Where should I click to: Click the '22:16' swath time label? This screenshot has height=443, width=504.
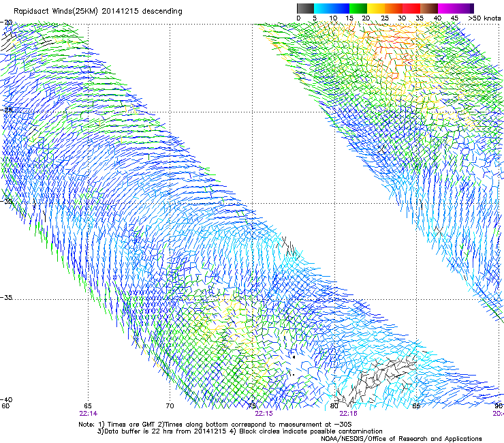pyautogui.click(x=349, y=414)
